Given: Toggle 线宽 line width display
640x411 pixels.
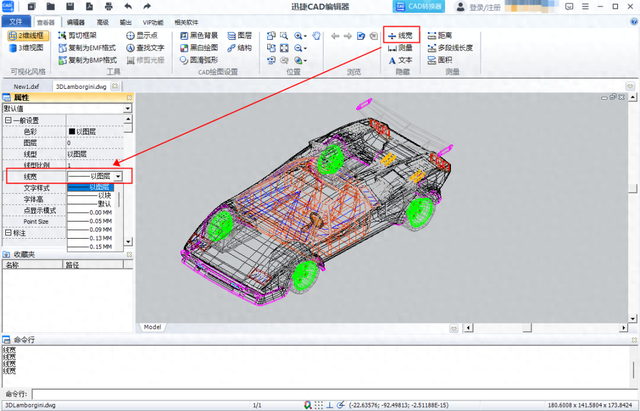Looking at the screenshot, I should 400,36.
